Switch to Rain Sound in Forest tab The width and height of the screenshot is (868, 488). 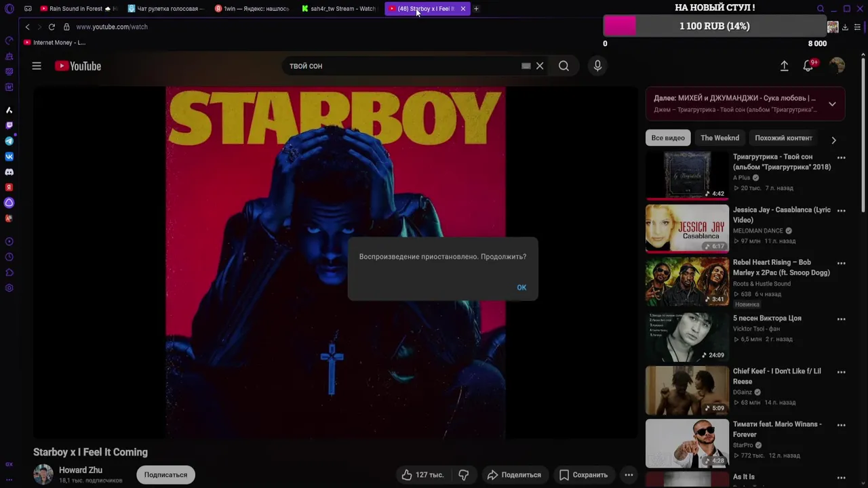click(x=79, y=9)
